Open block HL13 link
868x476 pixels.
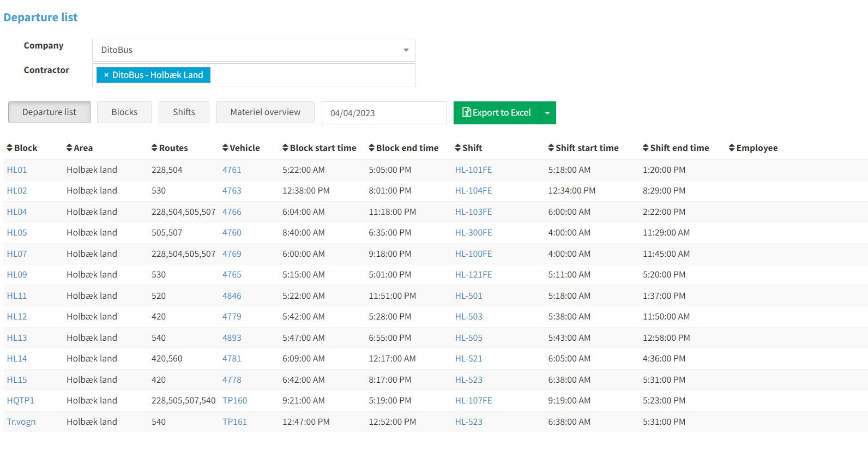pyautogui.click(x=17, y=338)
